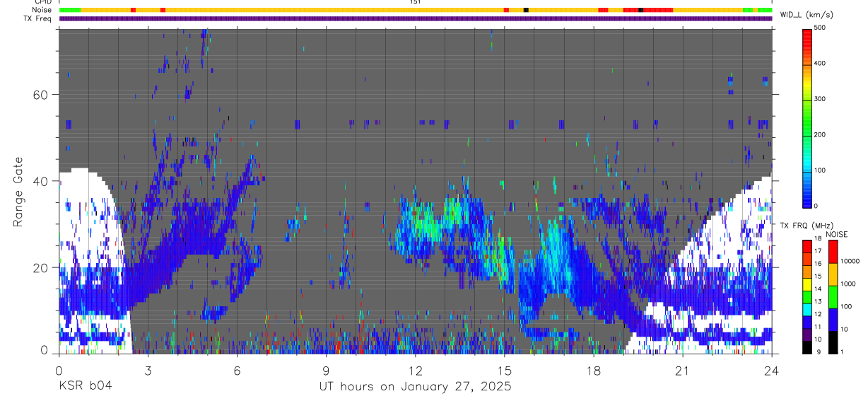Click the 3 hour tick on the UT axis
Viewport: 868px width, 401px height.
148,370
